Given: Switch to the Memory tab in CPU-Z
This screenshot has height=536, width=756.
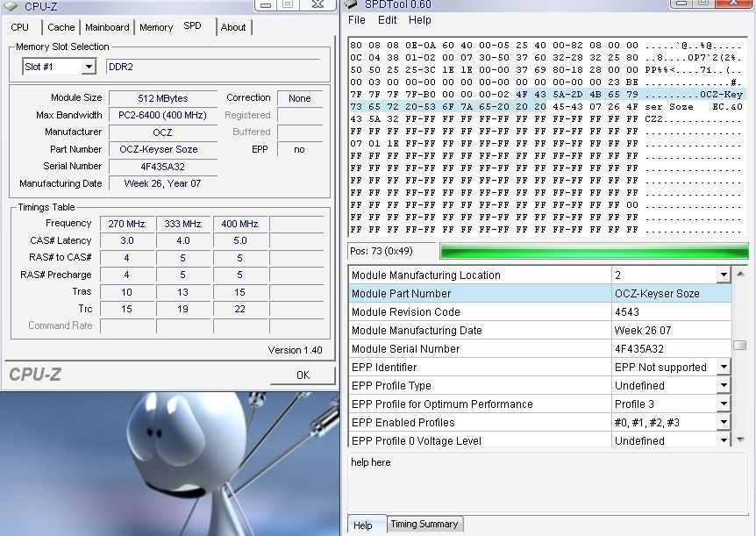Looking at the screenshot, I should tap(156, 27).
